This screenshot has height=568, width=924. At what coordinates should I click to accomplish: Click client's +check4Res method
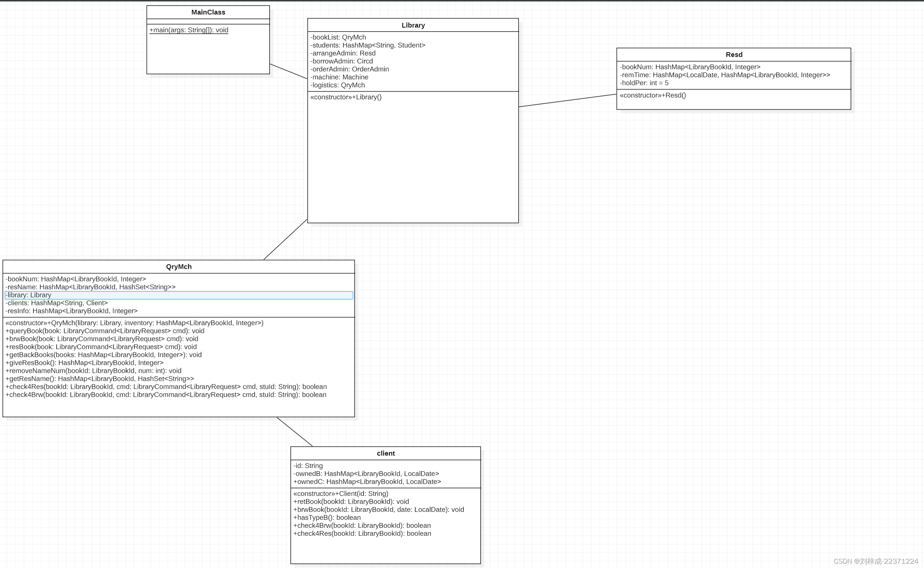362,534
